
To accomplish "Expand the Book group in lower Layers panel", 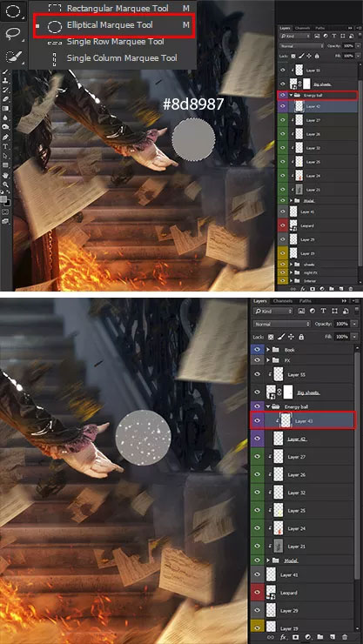I will [x=269, y=350].
